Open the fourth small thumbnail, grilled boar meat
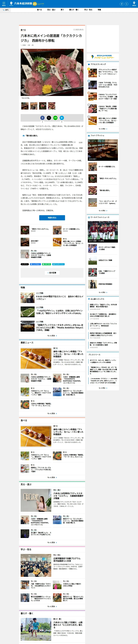The width and height of the screenshot is (138, 644). [x=52, y=106]
